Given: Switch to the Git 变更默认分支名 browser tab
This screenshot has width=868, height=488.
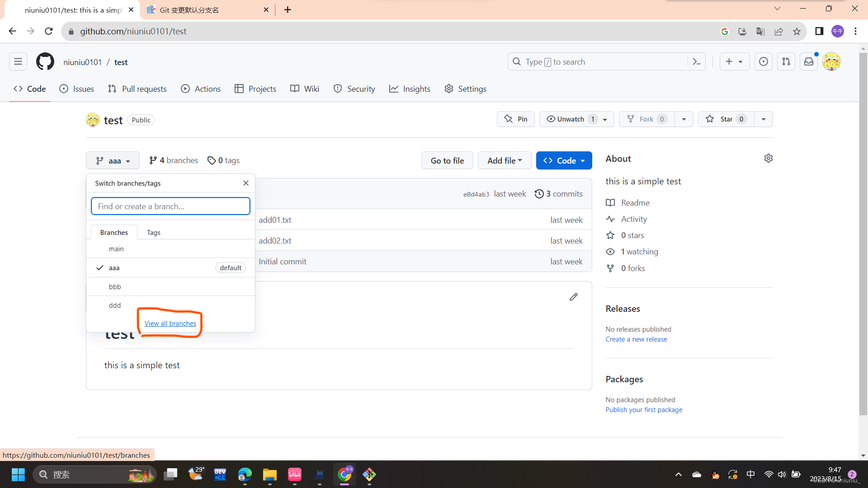Looking at the screenshot, I should [x=208, y=10].
